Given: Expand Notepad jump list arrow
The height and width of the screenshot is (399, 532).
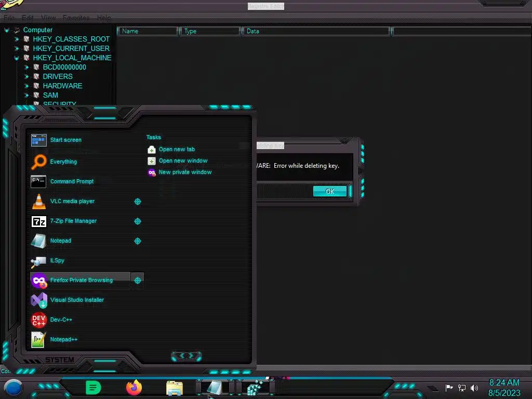Looking at the screenshot, I should 137,241.
